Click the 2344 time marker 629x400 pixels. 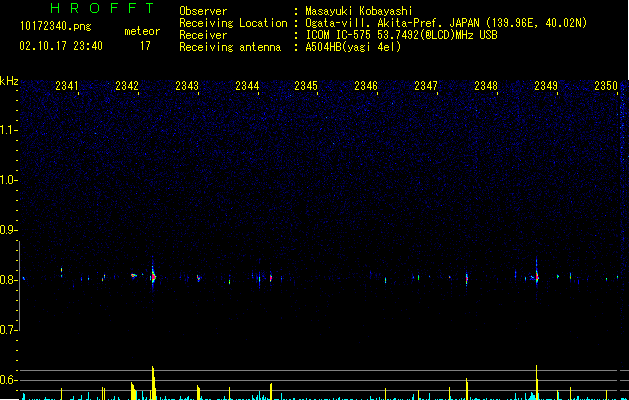click(247, 86)
